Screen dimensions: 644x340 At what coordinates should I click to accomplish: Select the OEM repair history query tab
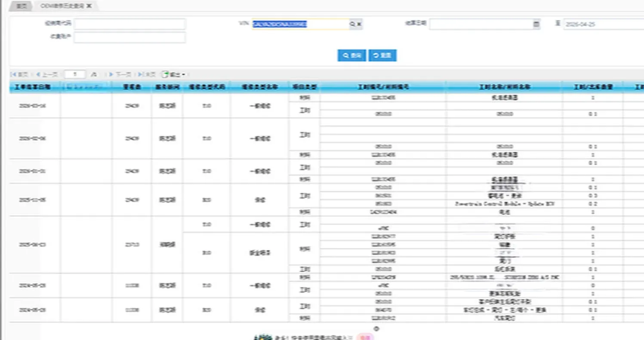62,6
